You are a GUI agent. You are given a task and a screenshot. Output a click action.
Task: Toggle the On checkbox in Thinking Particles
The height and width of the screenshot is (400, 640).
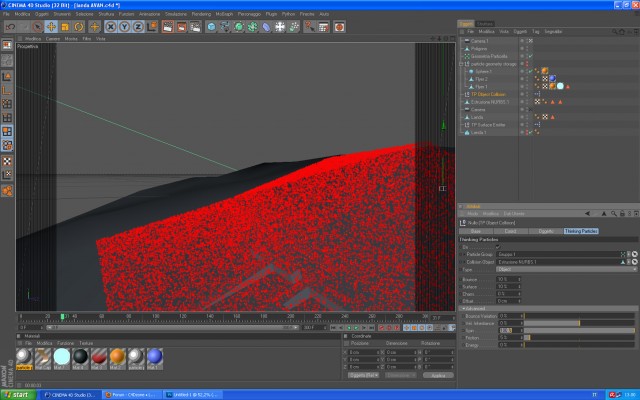pyautogui.click(x=498, y=247)
